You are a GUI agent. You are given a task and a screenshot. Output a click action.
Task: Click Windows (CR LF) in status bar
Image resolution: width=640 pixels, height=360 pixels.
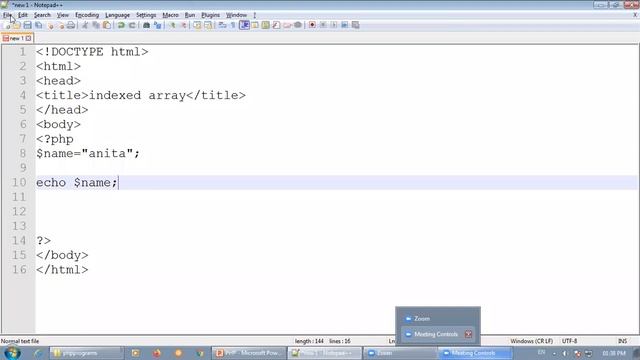click(531, 341)
